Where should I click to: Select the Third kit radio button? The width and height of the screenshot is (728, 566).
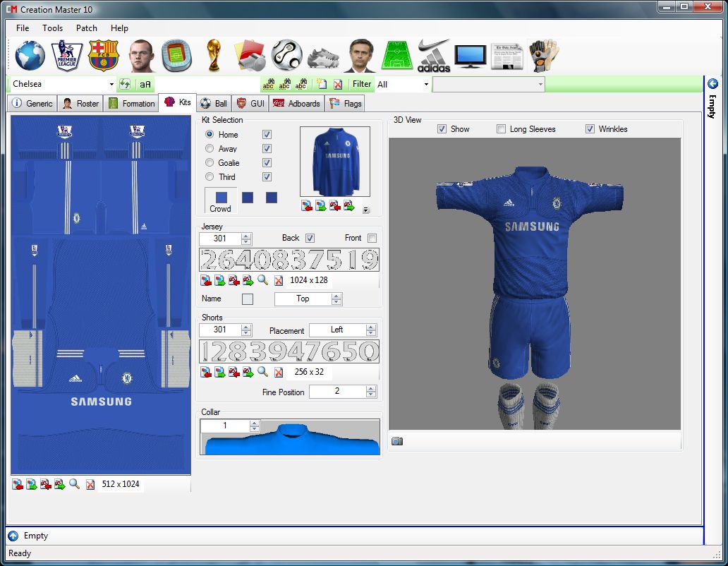coord(210,177)
